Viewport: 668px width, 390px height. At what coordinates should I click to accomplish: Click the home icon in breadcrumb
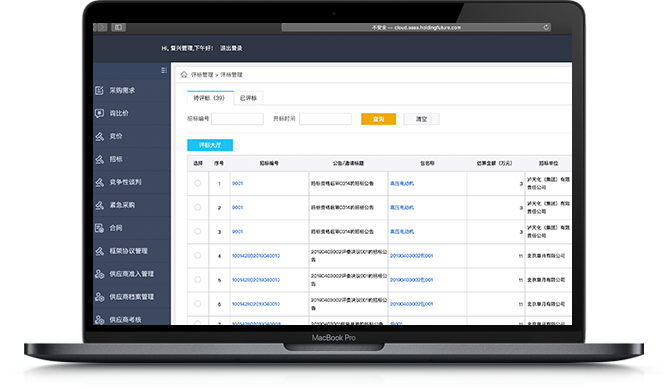click(184, 75)
